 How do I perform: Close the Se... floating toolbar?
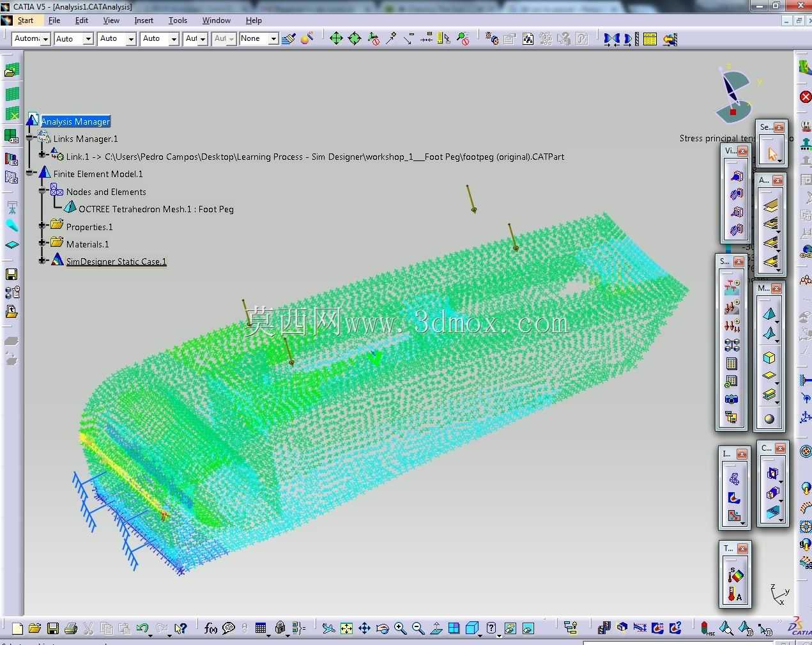click(779, 127)
